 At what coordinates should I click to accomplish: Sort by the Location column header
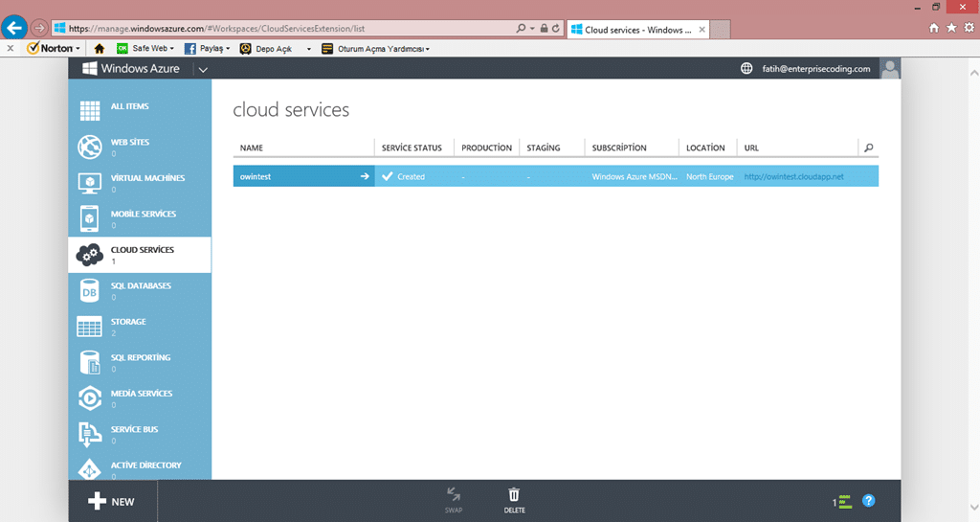tap(705, 148)
